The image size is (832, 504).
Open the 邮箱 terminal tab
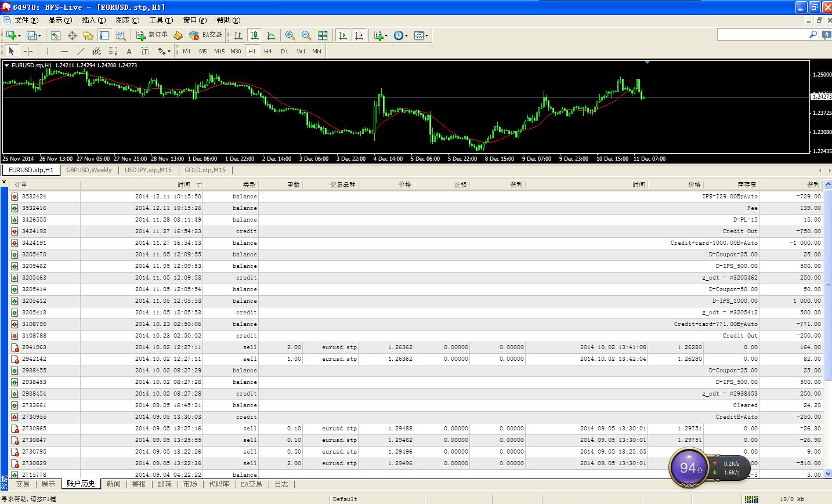pyautogui.click(x=164, y=484)
